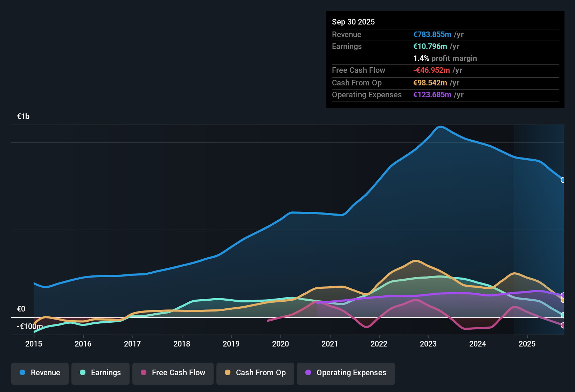The image size is (575, 392).
Task: Click the purple Operating Expenses endpoint marker
Action: pos(563,295)
